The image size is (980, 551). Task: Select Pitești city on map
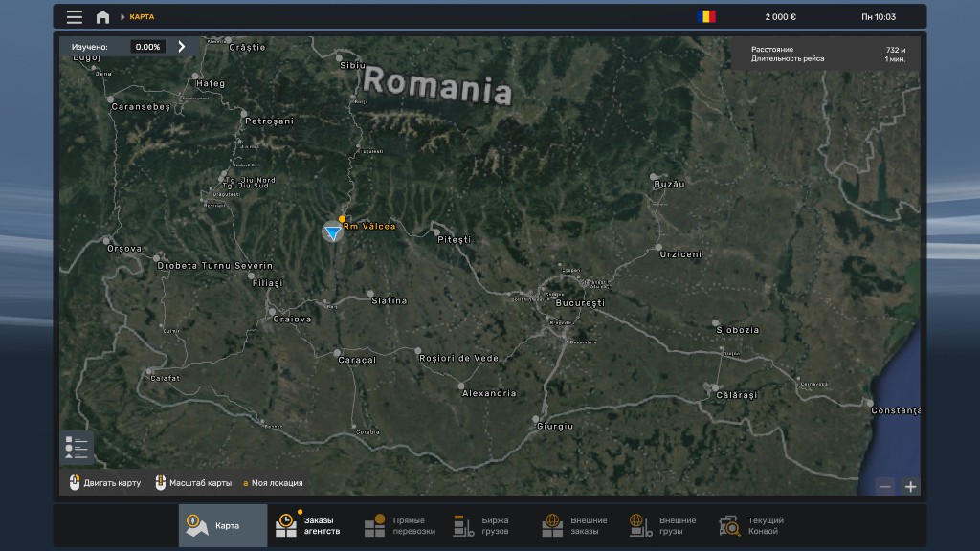455,240
